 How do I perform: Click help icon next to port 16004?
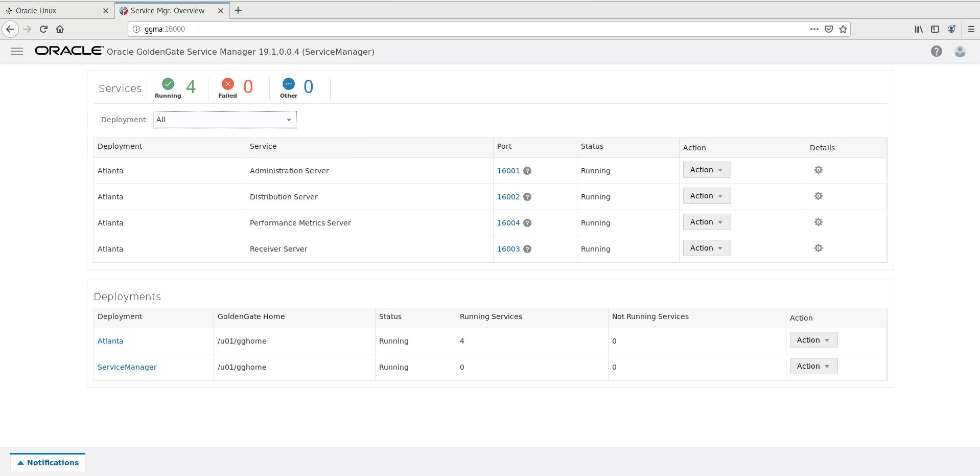tap(527, 223)
